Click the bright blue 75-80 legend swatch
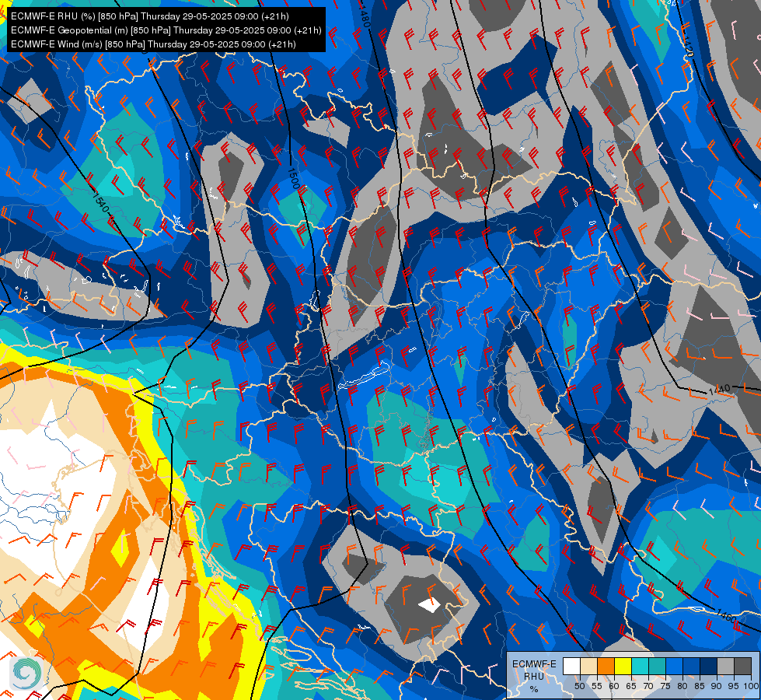Viewport: 761px width, 700px height. click(x=675, y=666)
